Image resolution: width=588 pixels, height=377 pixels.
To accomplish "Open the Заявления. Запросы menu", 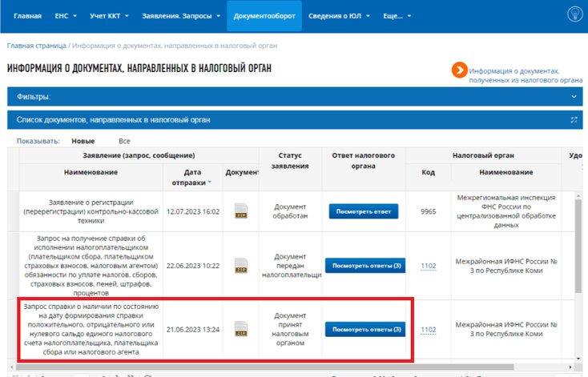I will click(181, 16).
